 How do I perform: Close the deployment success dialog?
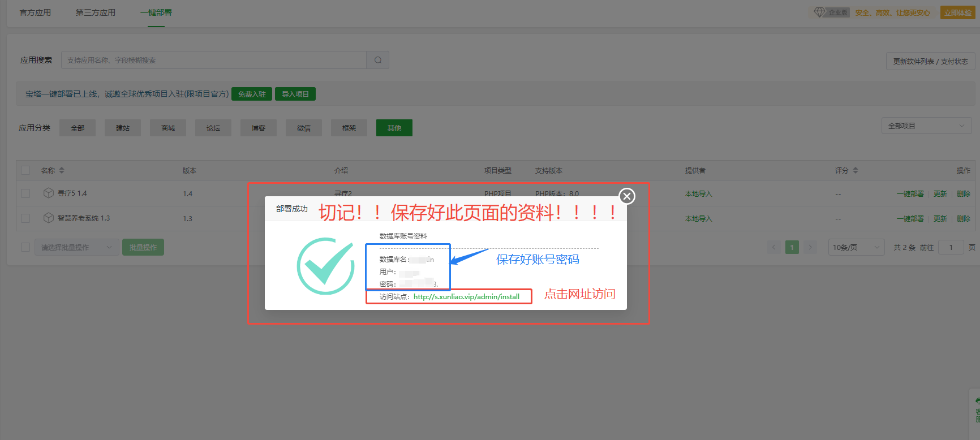pos(626,196)
